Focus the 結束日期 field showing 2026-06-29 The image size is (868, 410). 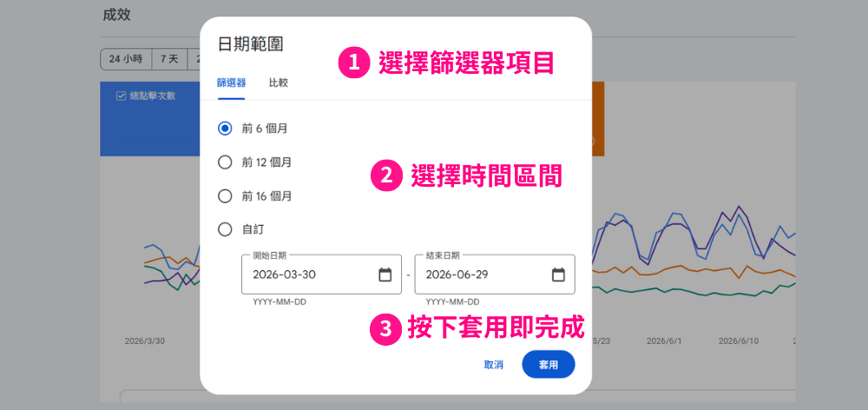pos(495,274)
